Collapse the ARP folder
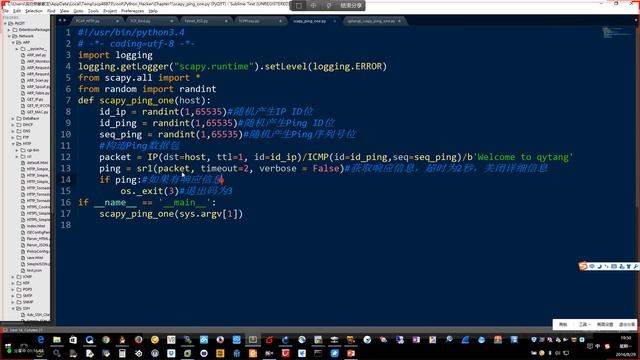 [13, 42]
